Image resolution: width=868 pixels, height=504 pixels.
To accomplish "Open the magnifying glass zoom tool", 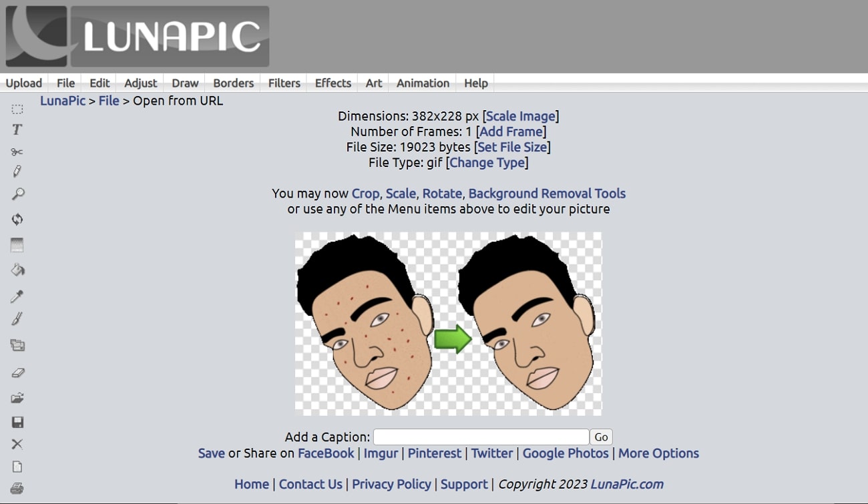I will pyautogui.click(x=17, y=194).
